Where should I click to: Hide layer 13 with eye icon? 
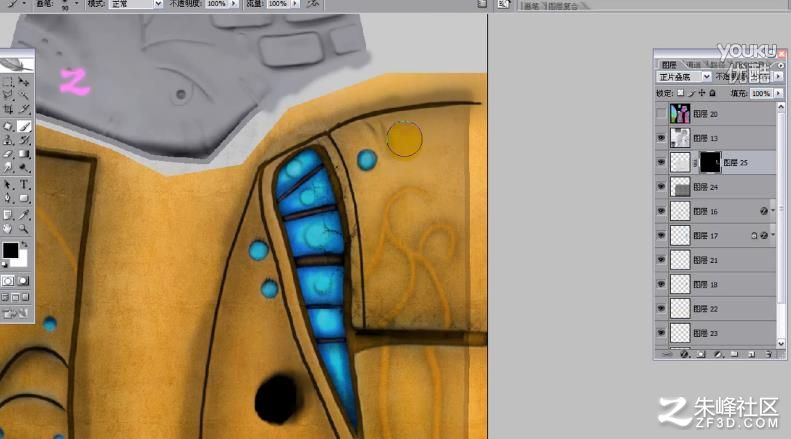[x=661, y=138]
